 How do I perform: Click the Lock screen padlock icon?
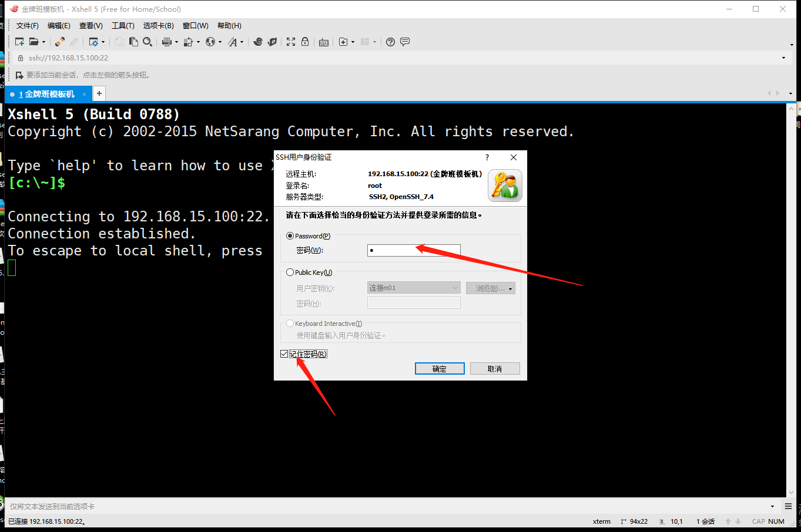(305, 42)
